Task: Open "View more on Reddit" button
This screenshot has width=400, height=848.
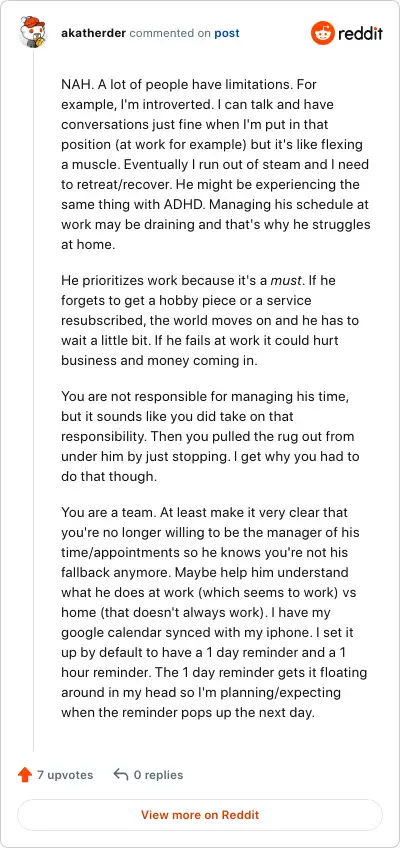Action: 200,814
